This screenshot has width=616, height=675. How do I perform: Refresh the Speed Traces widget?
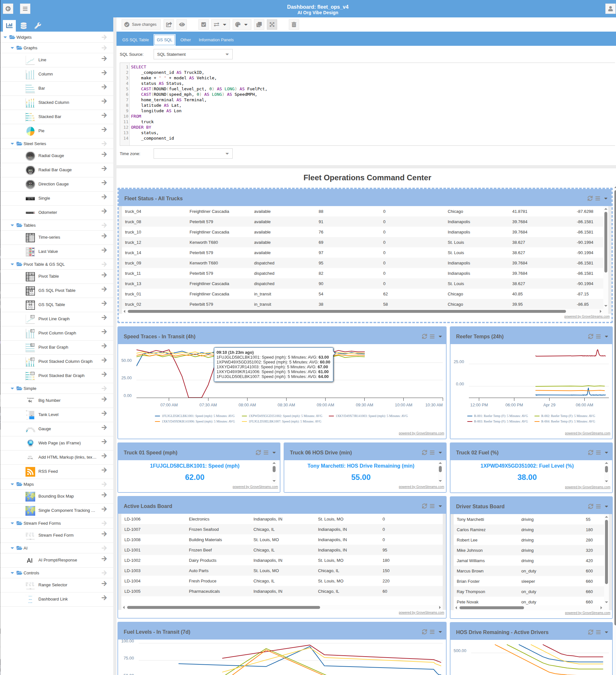424,336
